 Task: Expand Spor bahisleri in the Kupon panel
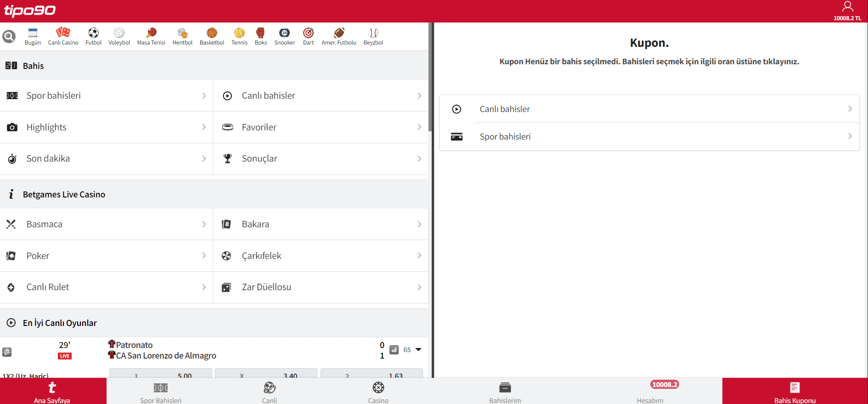click(649, 136)
